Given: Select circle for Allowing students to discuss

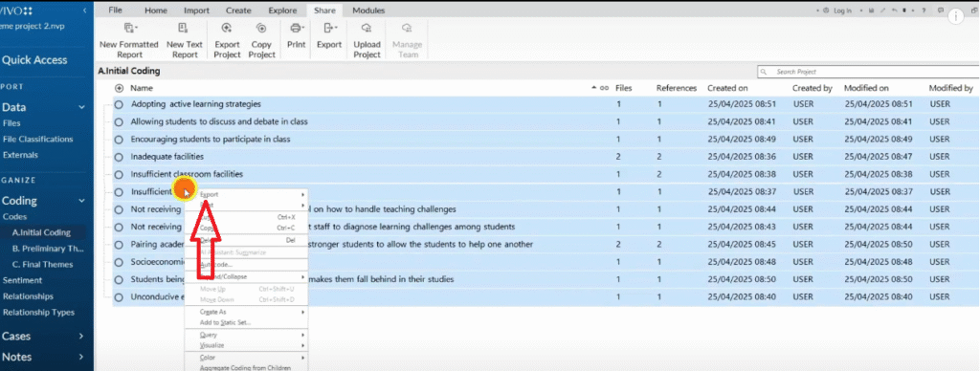Looking at the screenshot, I should [x=119, y=121].
